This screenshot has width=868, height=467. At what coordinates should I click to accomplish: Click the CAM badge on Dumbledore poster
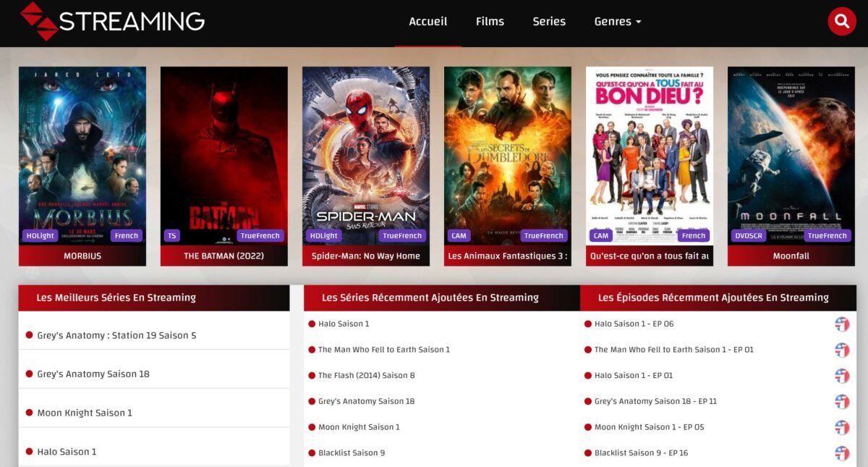coord(459,235)
